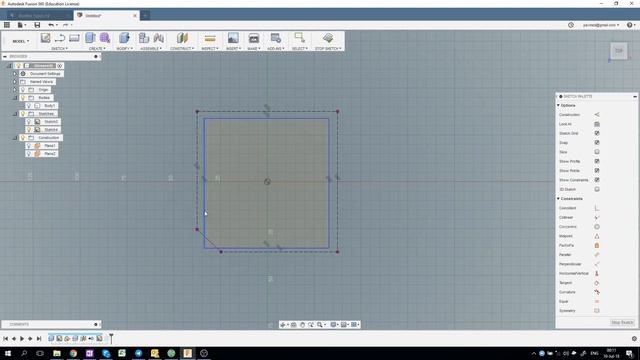
Task: Open the ASSEMBLE menu
Action: [151, 49]
